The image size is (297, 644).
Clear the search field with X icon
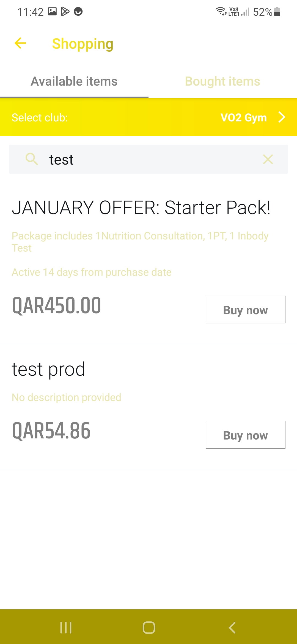pyautogui.click(x=268, y=159)
